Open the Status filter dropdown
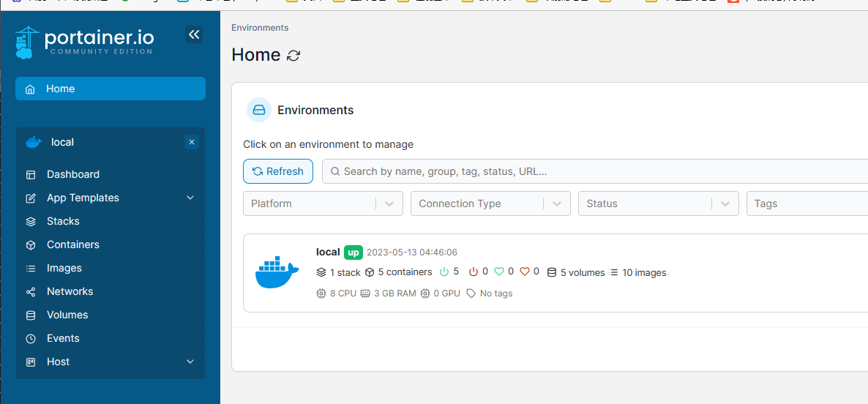The width and height of the screenshot is (868, 404). (x=658, y=203)
